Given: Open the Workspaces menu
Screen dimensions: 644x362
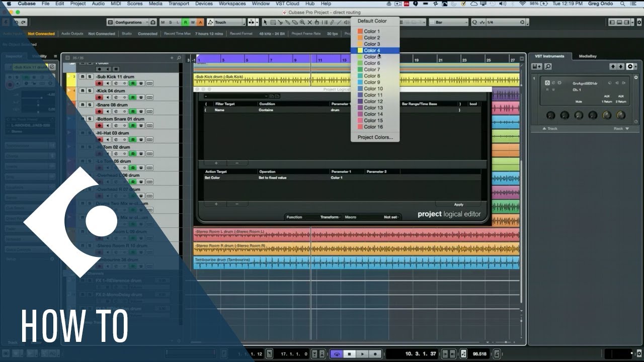Looking at the screenshot, I should tap(232, 4).
